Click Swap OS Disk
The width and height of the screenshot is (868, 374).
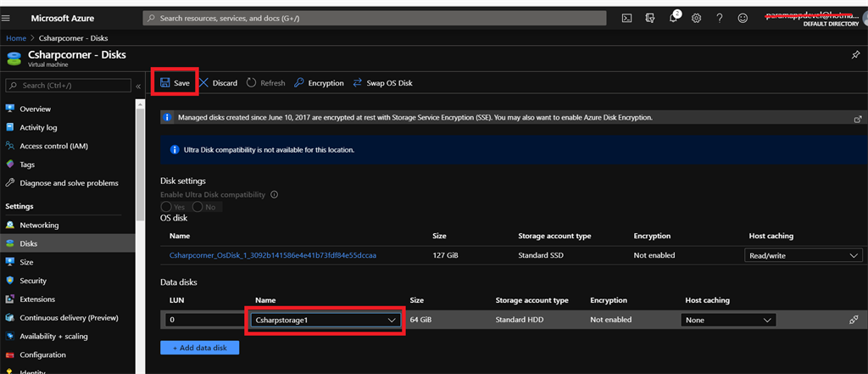[382, 83]
